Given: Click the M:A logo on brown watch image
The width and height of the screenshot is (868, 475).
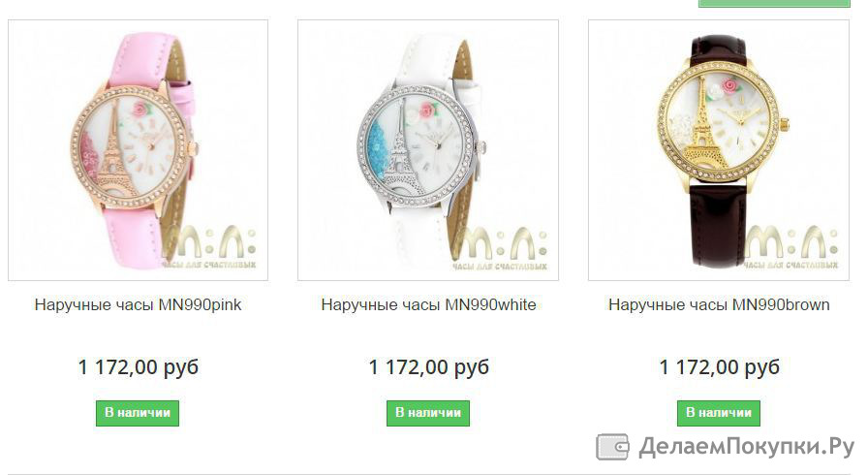Looking at the screenshot, I should coord(791,247).
